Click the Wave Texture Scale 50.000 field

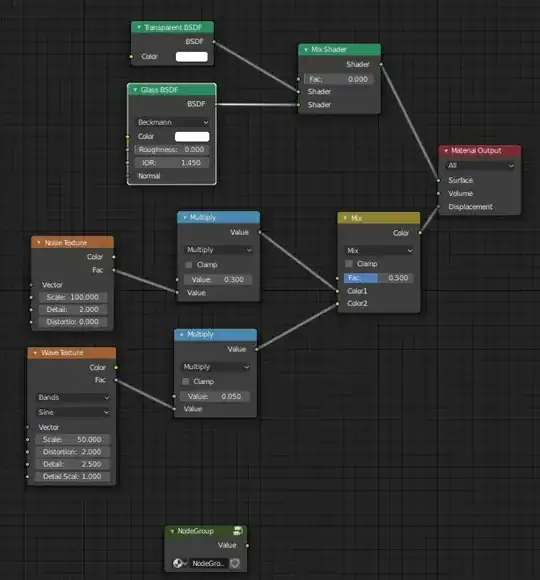(x=72, y=439)
